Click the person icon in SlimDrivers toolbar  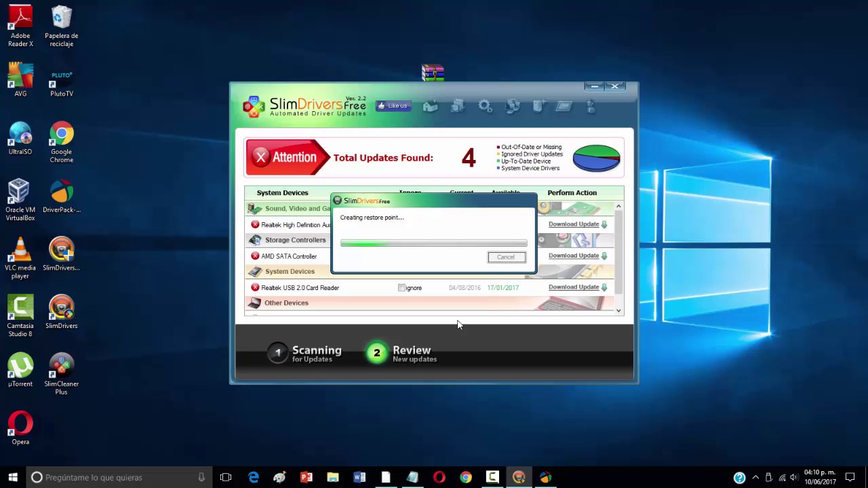[591, 106]
